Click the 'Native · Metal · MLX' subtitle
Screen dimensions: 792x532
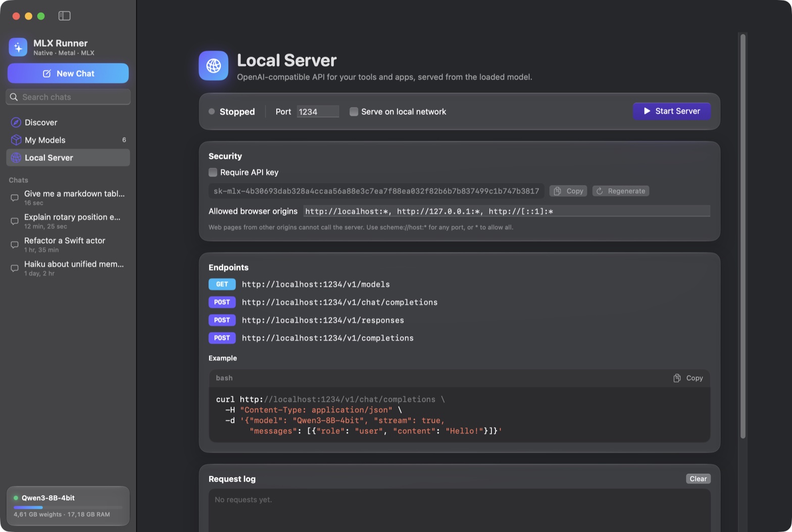click(64, 53)
